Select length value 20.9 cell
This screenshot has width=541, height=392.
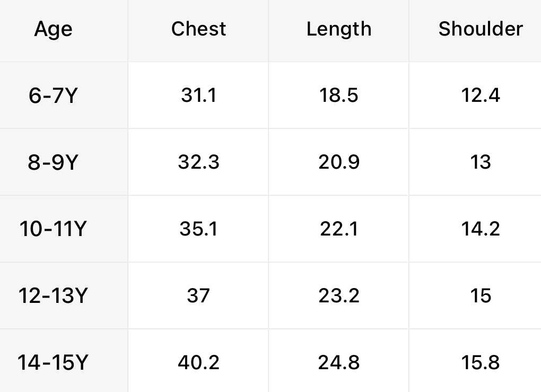(339, 163)
